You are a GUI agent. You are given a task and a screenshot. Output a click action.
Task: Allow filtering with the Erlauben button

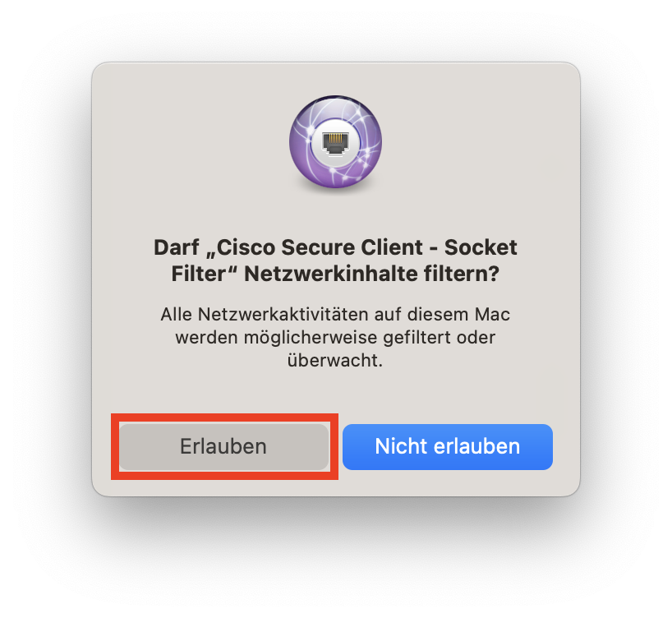tap(223, 446)
